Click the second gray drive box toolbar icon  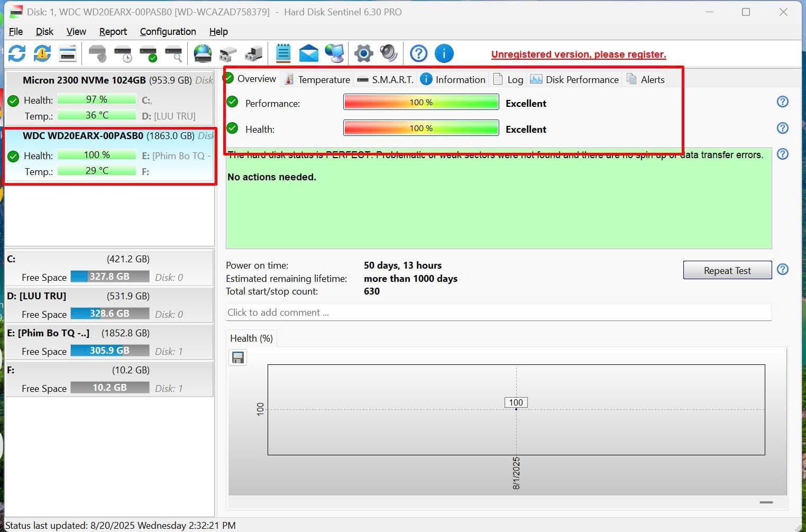coord(253,53)
